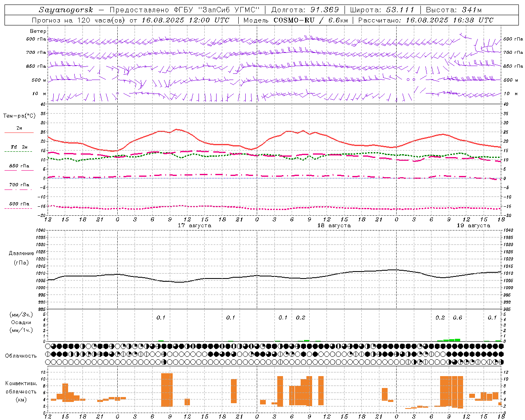
Task: Click the '19 августа' date label
Action: pyautogui.click(x=473, y=226)
